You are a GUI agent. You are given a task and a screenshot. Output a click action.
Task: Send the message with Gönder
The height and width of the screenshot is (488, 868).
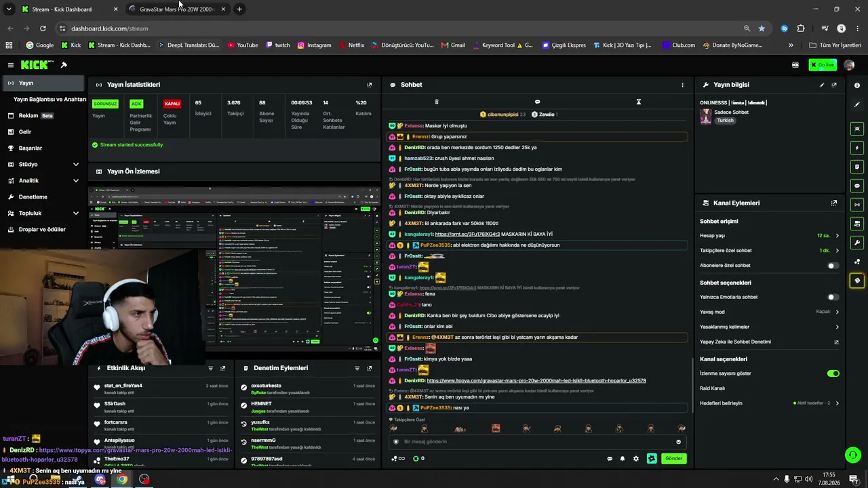pos(673,459)
